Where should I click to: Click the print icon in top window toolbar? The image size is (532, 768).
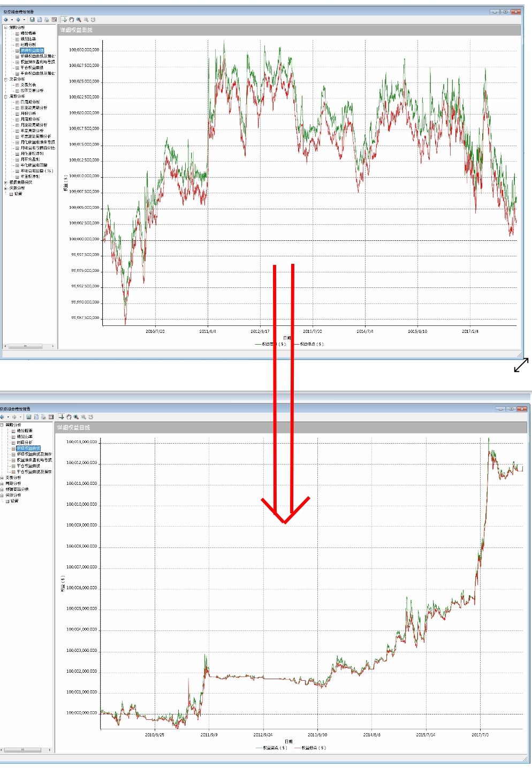(x=47, y=20)
